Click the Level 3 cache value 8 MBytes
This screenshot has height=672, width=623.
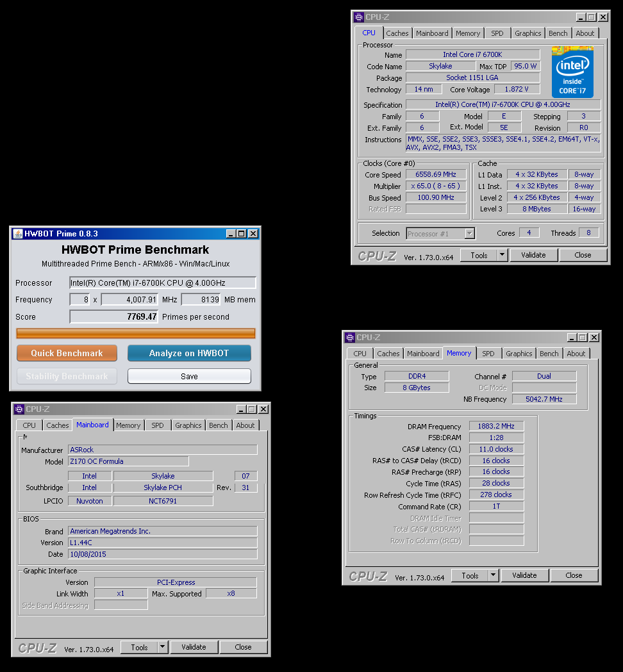click(x=536, y=209)
